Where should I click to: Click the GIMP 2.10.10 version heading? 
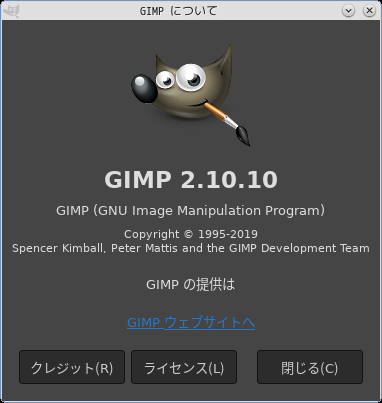click(x=191, y=180)
